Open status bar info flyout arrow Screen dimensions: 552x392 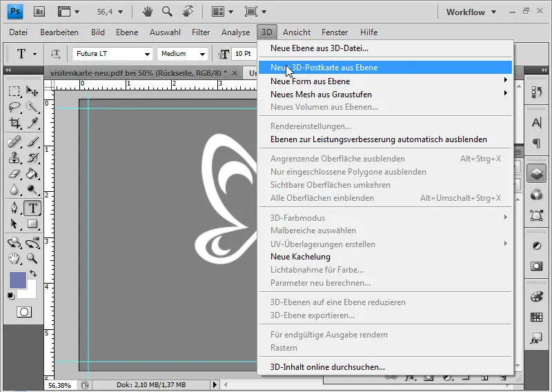pyautogui.click(x=215, y=384)
